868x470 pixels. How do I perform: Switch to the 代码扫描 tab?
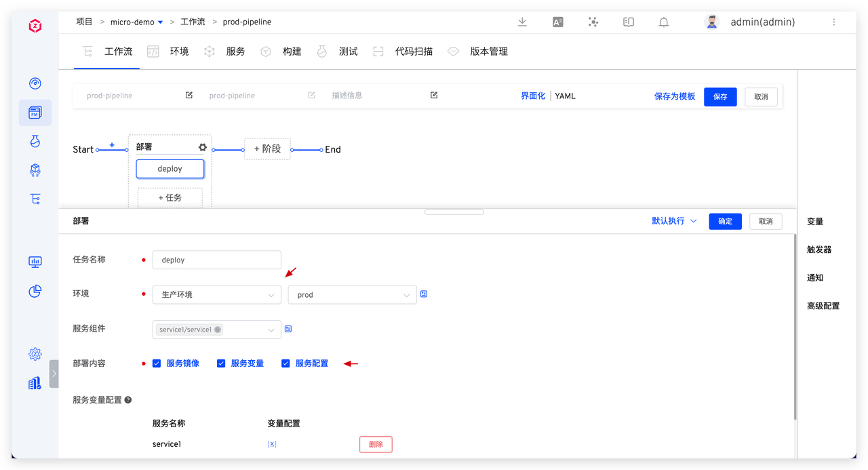pyautogui.click(x=414, y=51)
